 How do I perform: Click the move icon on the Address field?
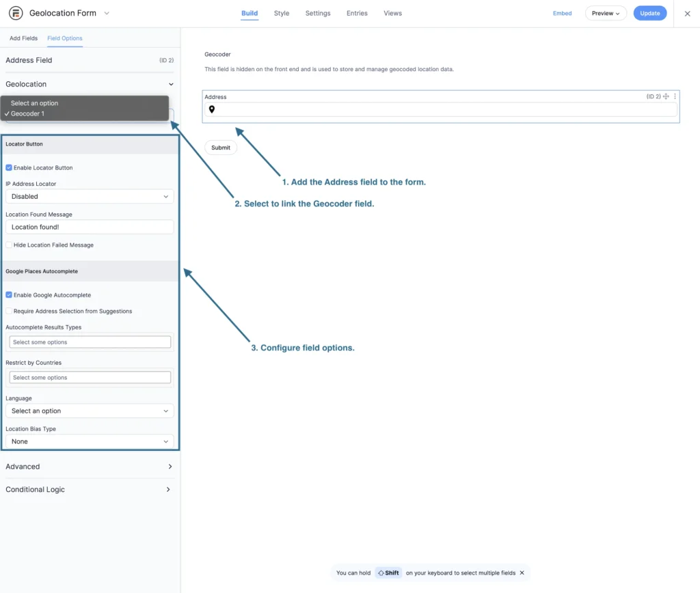(667, 97)
